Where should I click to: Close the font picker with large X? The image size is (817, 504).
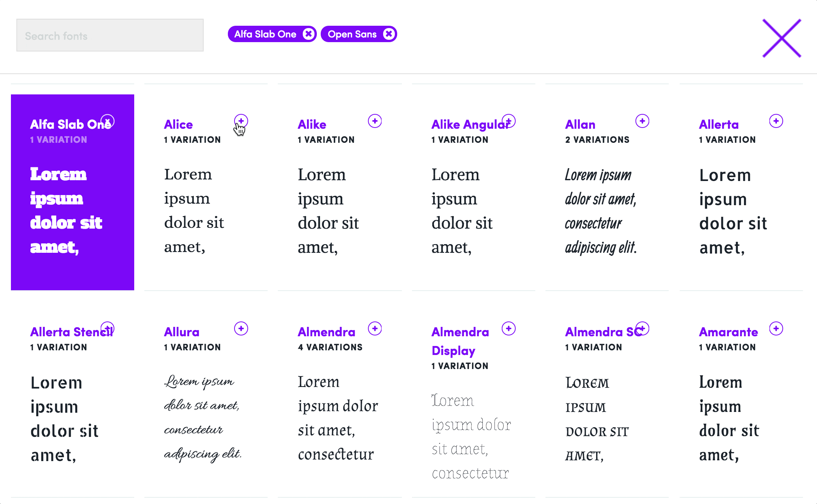point(781,38)
